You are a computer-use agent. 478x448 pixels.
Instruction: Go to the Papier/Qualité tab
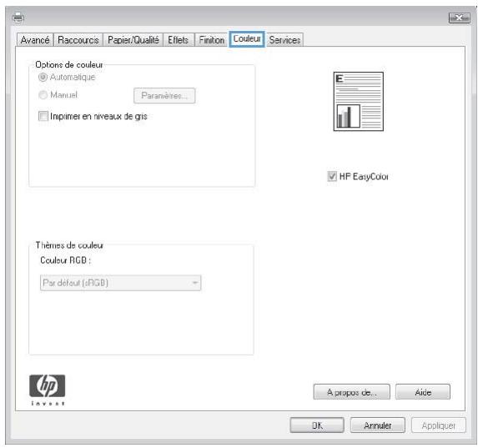pyautogui.click(x=133, y=40)
